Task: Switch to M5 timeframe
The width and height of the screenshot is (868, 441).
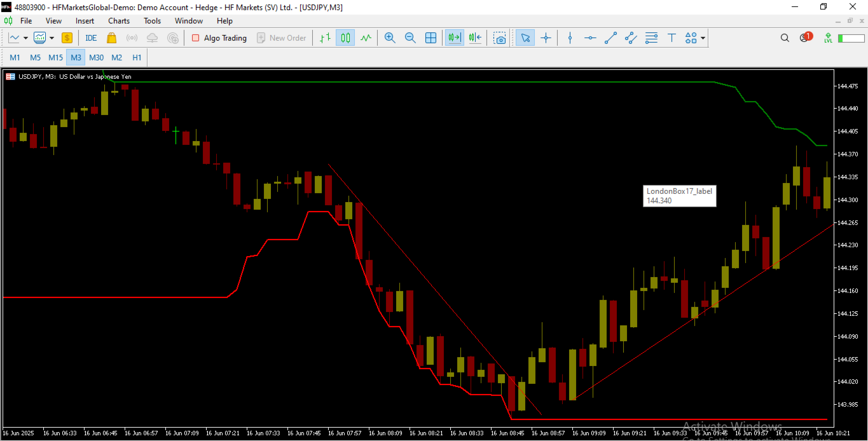Action: (35, 58)
